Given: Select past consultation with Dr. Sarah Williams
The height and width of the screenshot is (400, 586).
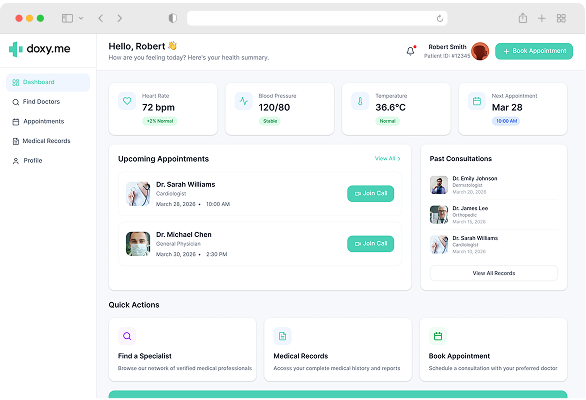Looking at the screenshot, I should [494, 244].
